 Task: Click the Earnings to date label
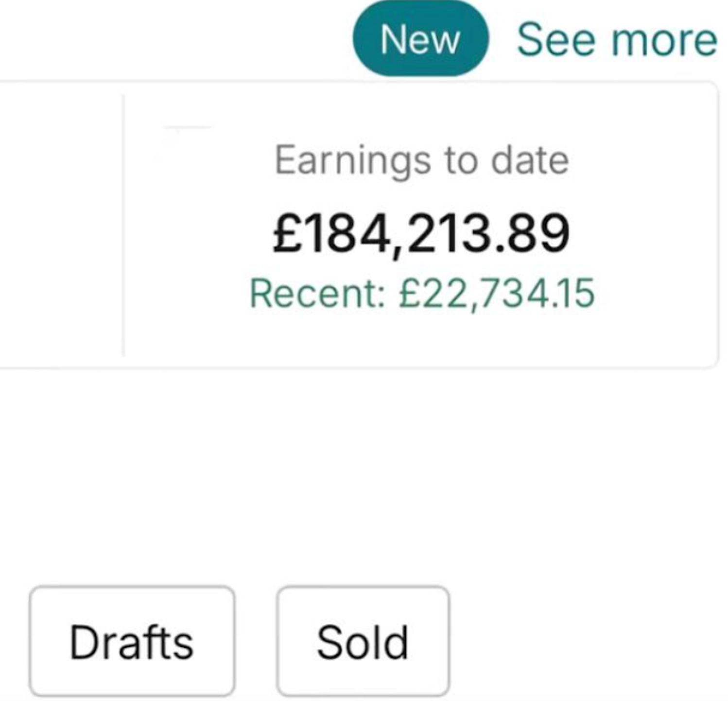pyautogui.click(x=421, y=160)
